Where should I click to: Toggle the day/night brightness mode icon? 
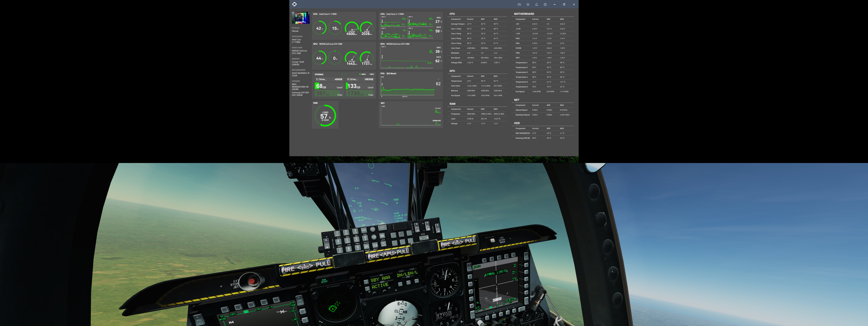pyautogui.click(x=528, y=4)
